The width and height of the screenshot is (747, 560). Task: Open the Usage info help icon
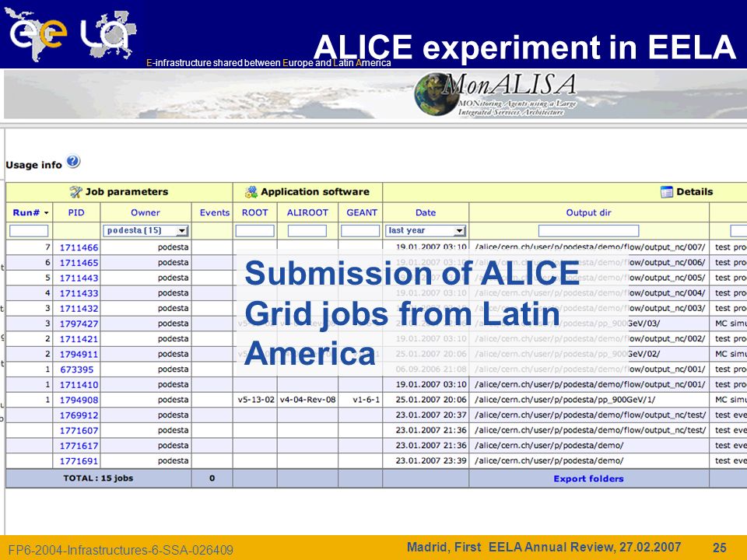point(73,162)
